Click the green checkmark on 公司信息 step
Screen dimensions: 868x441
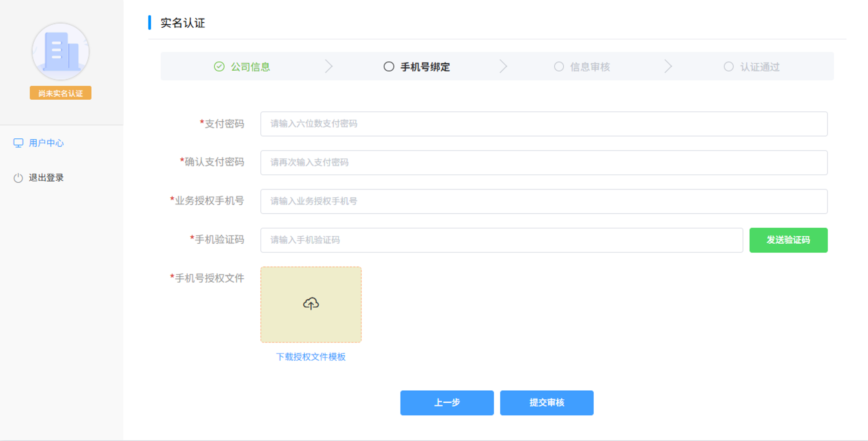pyautogui.click(x=219, y=67)
